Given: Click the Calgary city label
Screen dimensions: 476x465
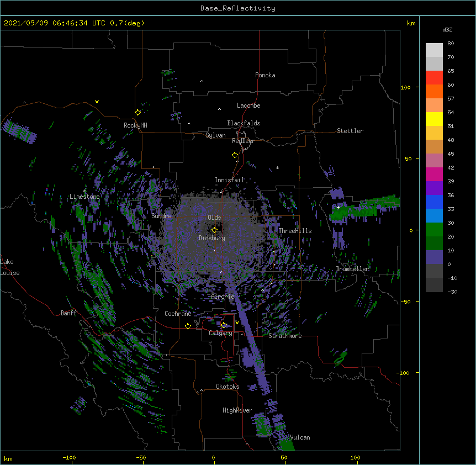Looking at the screenshot, I should pos(220,333).
